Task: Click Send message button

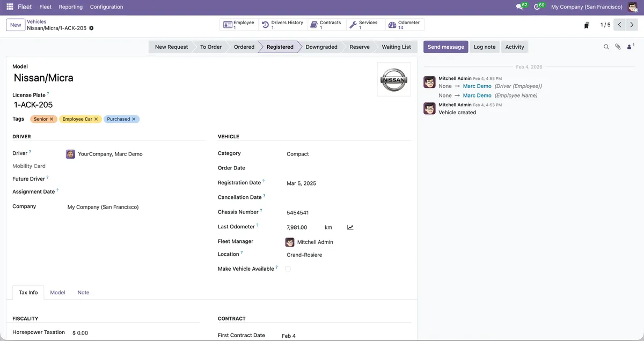Action: 445,47
